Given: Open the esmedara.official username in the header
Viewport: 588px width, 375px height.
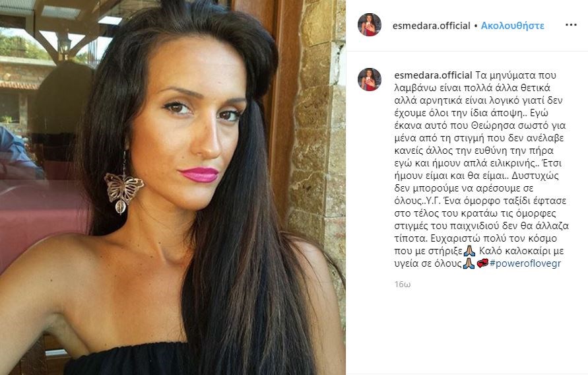Looking at the screenshot, I should point(431,26).
